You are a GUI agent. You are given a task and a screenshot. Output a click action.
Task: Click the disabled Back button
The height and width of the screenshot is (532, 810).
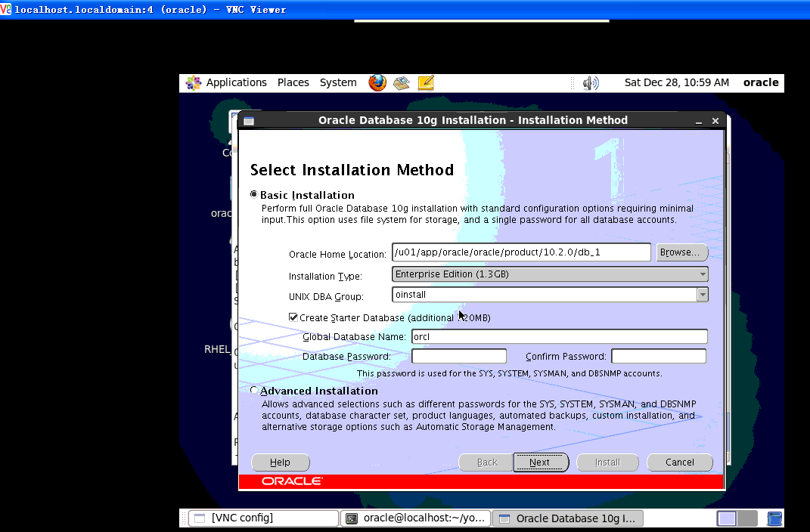486,462
